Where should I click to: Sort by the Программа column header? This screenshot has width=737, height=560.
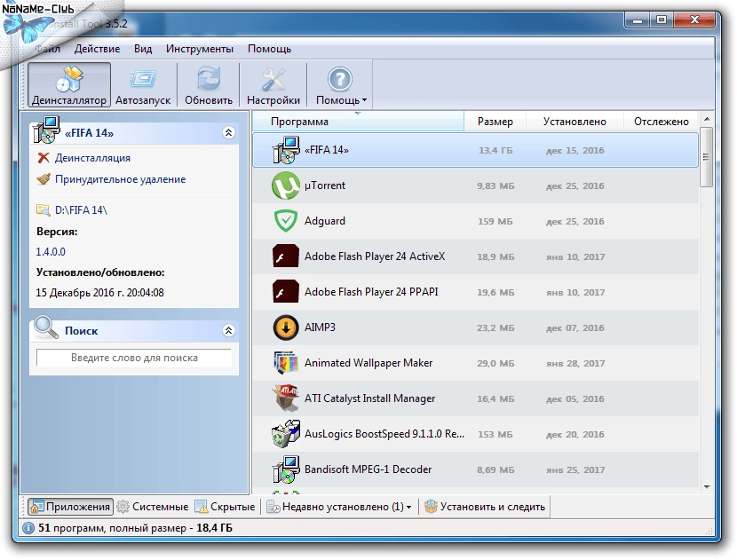[x=358, y=122]
